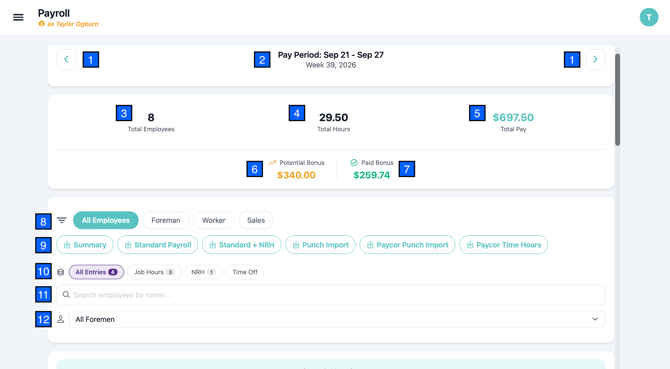Filter employees by Foreman

click(x=166, y=220)
